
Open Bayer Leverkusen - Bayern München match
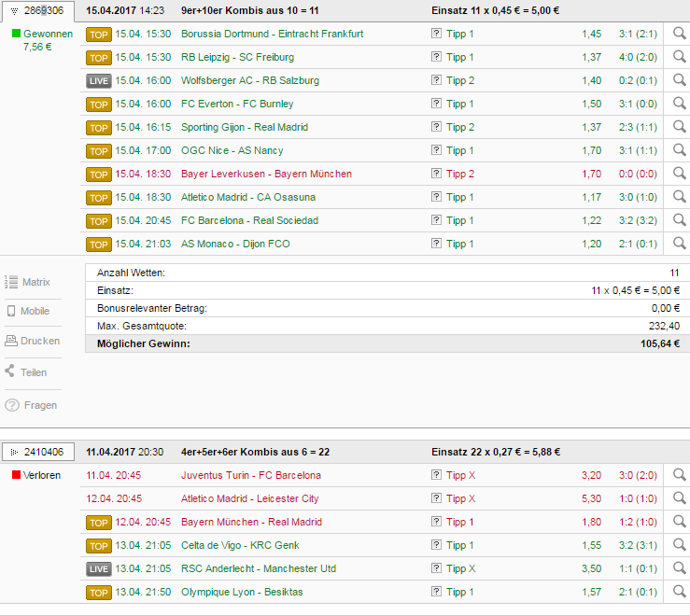point(266,174)
